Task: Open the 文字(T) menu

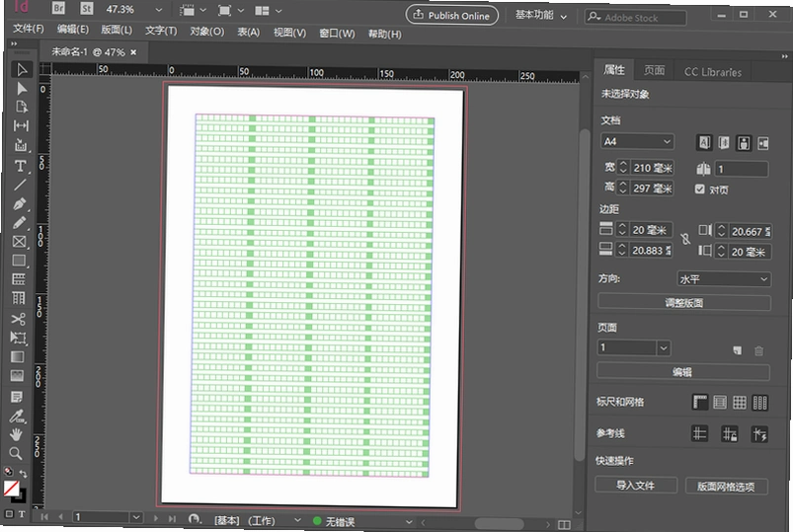Action: pyautogui.click(x=161, y=31)
